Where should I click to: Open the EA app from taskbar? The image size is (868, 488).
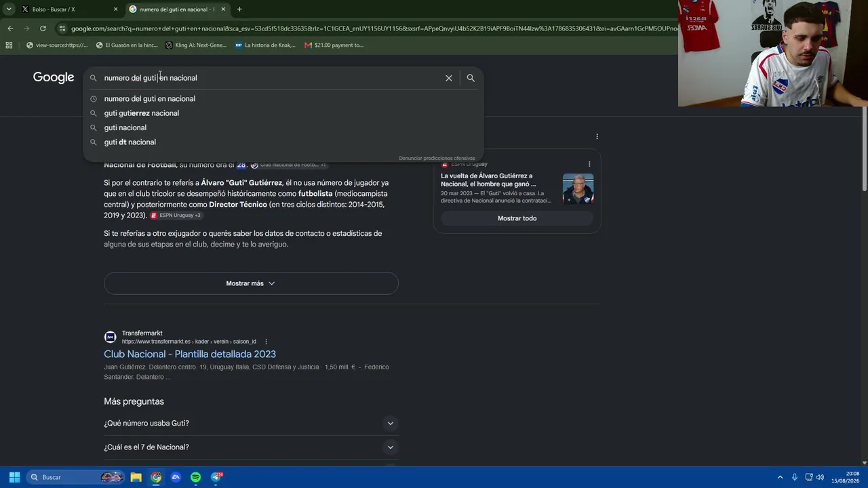(176, 477)
